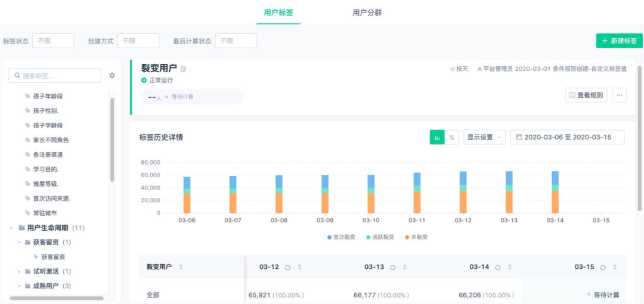Toggle 首次裂变 legend series
Screen dimensions: 644x304
[340, 237]
